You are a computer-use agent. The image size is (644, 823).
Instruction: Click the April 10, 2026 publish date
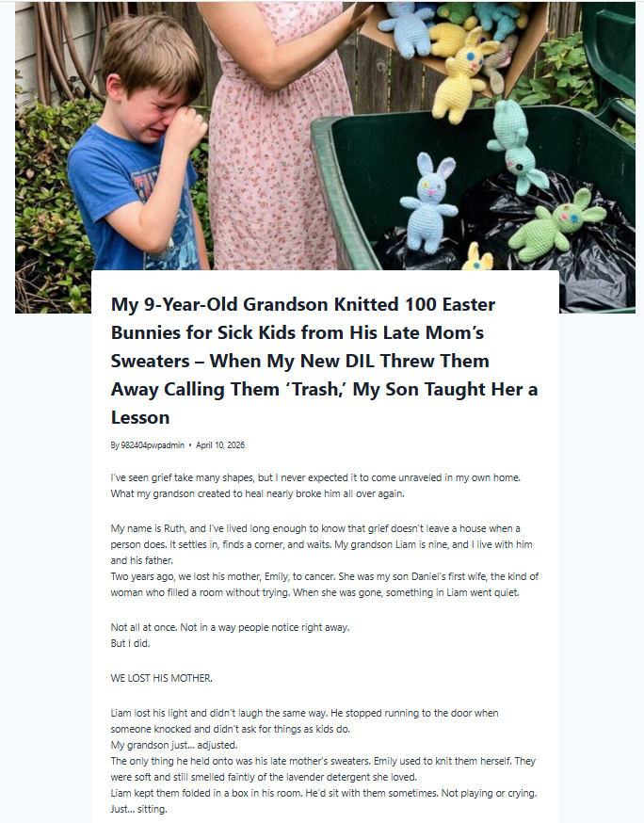coord(220,445)
